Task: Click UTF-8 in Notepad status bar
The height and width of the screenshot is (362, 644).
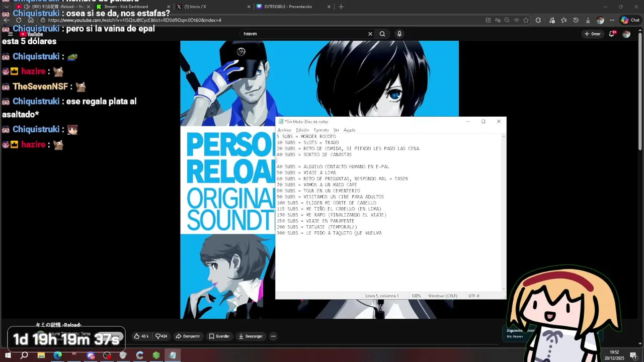Action: [474, 296]
